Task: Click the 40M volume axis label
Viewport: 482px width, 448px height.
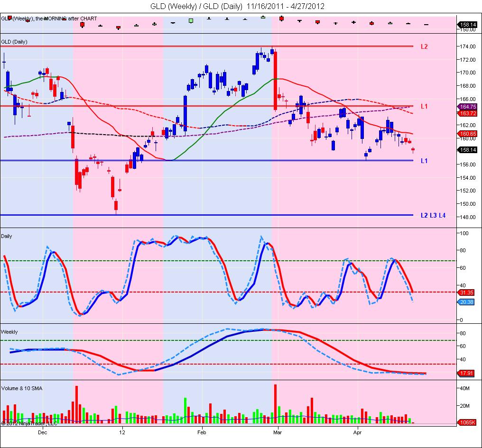Action: tap(465, 388)
